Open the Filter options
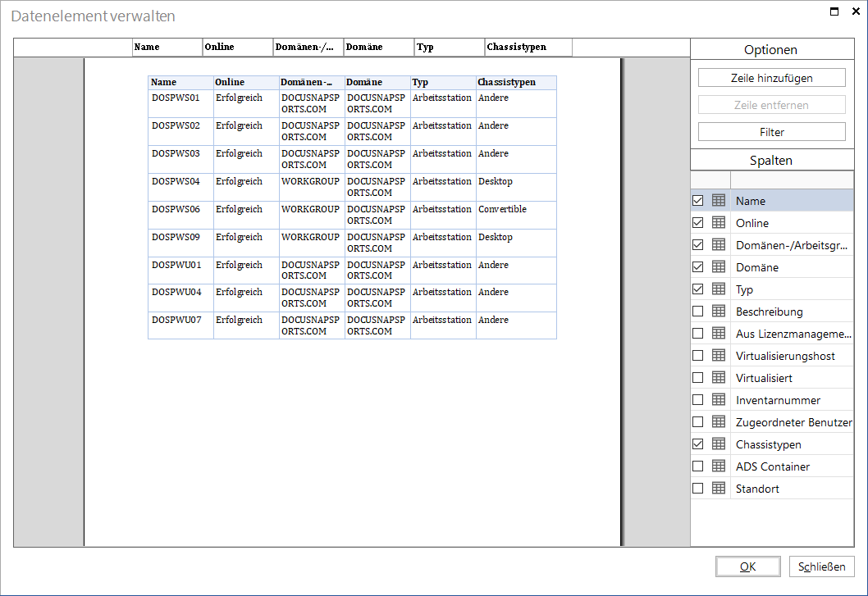This screenshot has width=868, height=596. [x=772, y=132]
